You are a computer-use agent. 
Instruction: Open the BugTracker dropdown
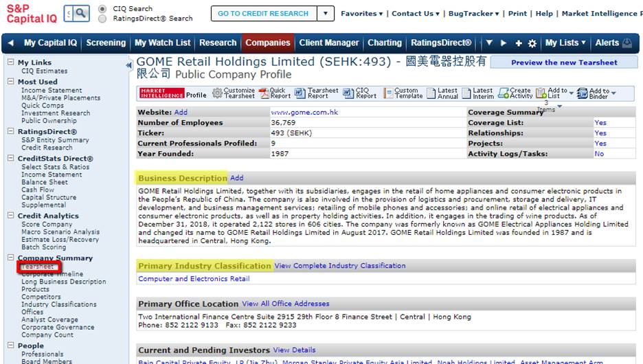pos(473,14)
